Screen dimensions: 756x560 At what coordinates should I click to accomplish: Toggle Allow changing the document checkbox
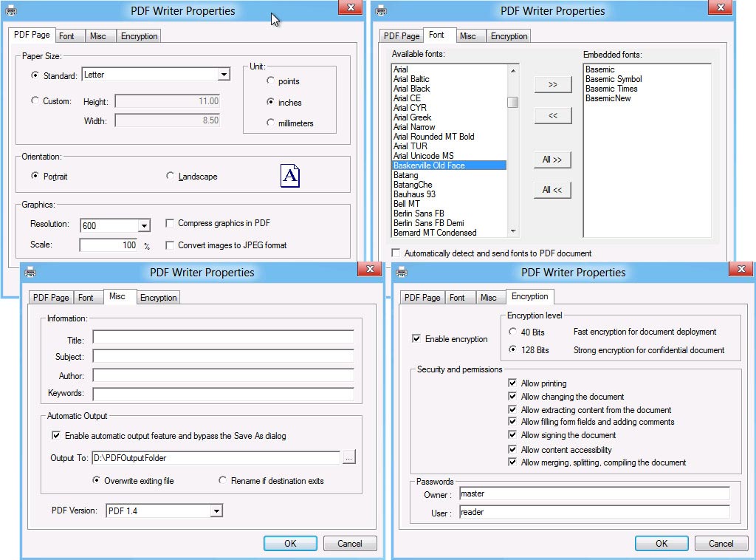(x=512, y=396)
